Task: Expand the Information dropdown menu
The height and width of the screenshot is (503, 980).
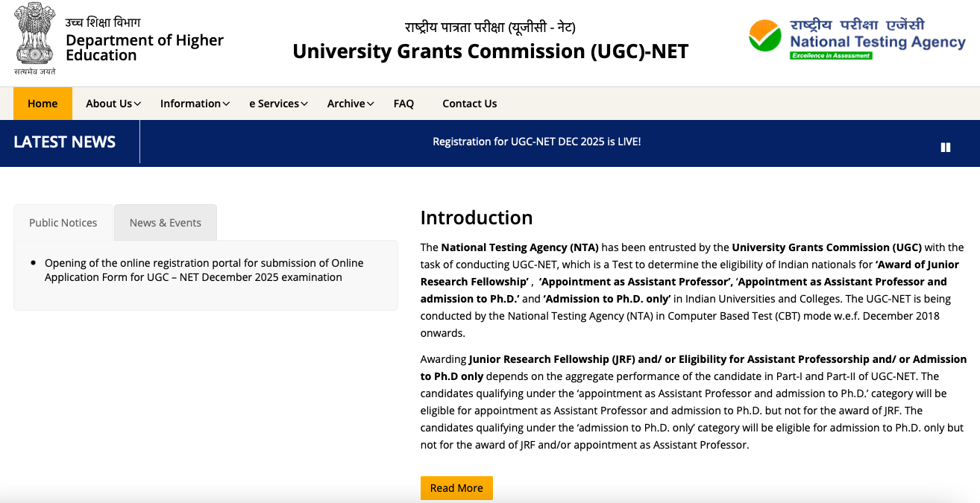Action: [195, 104]
